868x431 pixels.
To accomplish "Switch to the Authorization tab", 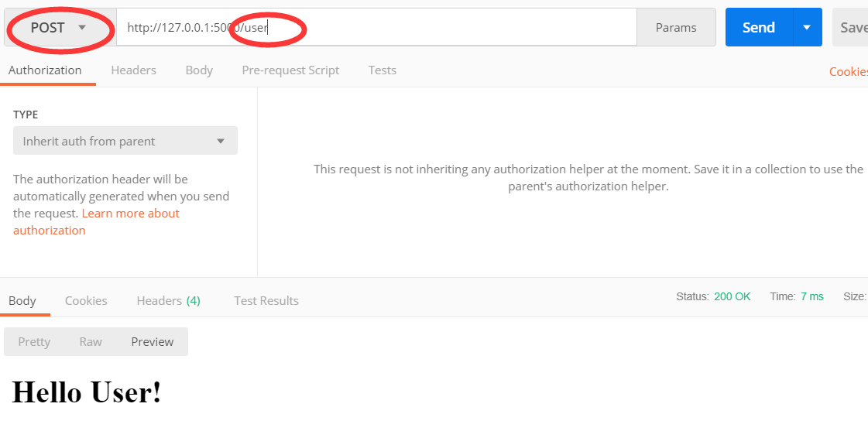I will 45,70.
